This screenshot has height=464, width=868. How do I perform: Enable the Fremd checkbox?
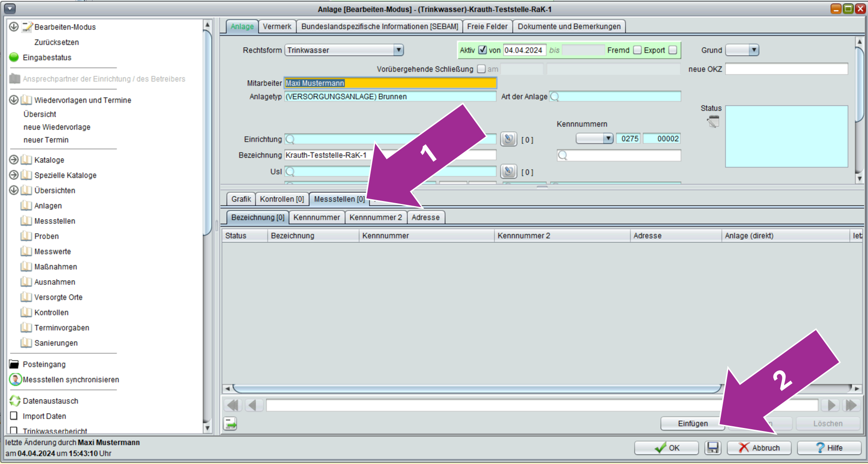tap(637, 50)
